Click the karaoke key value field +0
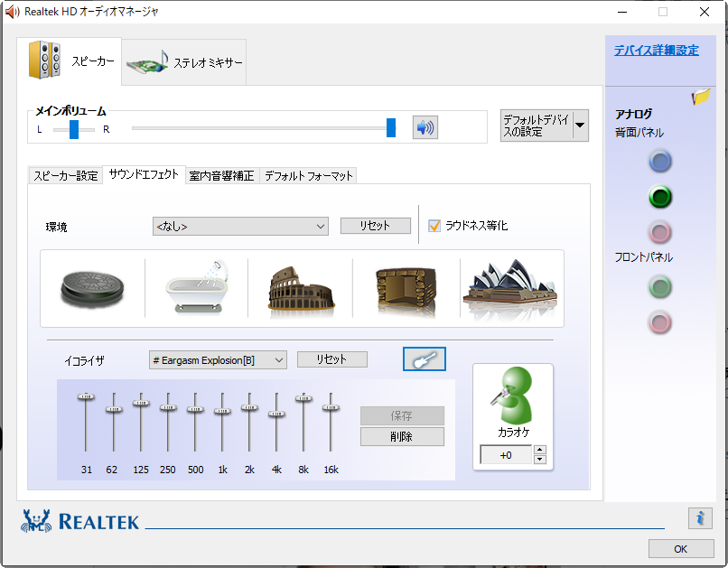Image resolution: width=728 pixels, height=568 pixels. (x=506, y=455)
